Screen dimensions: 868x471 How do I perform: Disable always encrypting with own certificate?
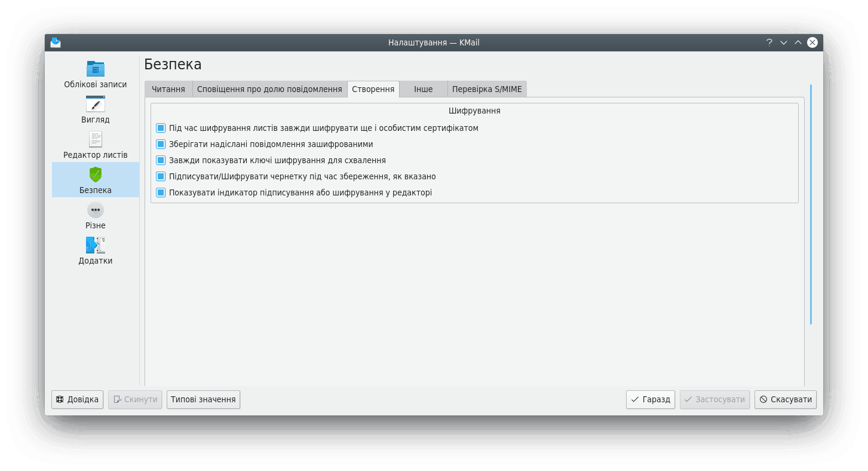pyautogui.click(x=161, y=128)
